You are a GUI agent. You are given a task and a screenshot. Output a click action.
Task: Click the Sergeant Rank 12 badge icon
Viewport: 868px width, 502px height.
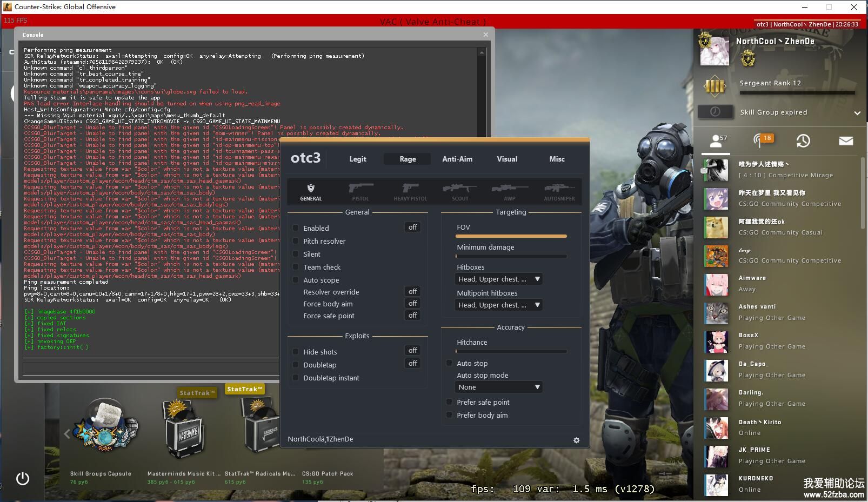(715, 86)
